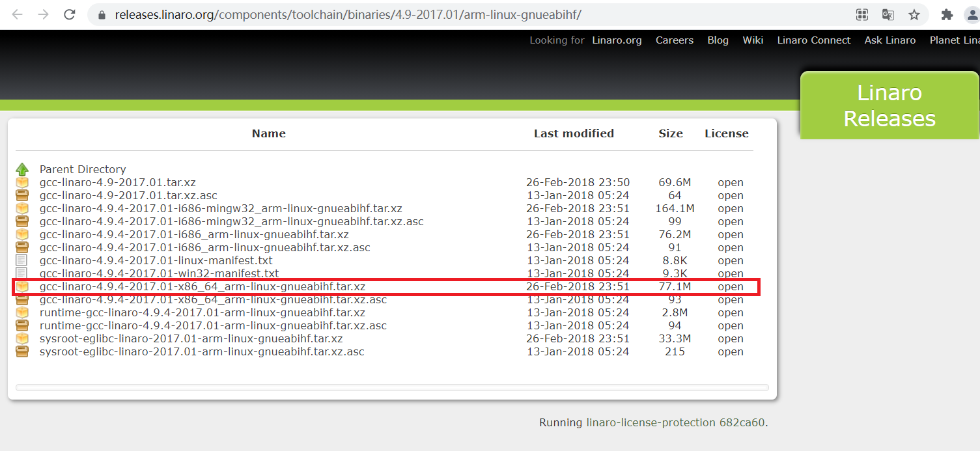Click size value 164.1M in listing
Image resolution: width=980 pixels, height=451 pixels.
[675, 208]
